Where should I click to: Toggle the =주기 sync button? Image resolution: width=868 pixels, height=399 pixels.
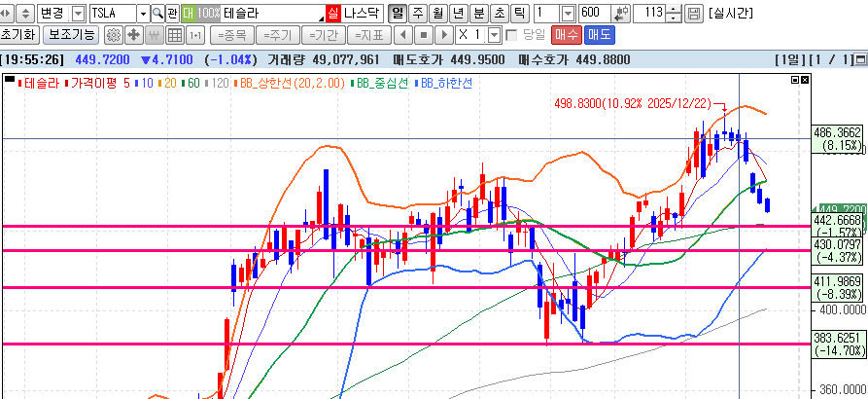[278, 35]
